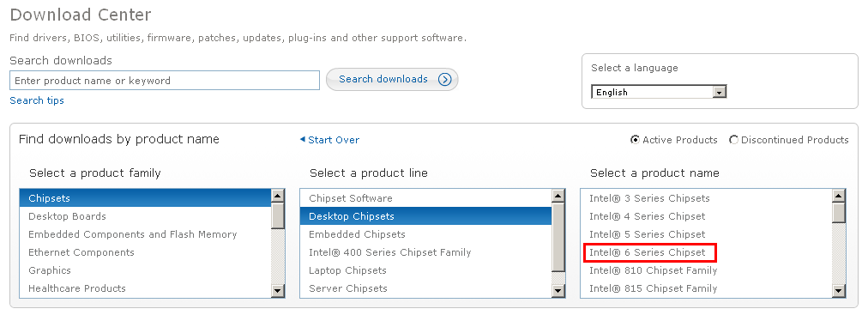The image size is (868, 315).
Task: Click the product line scrollbar thumb
Action: [558, 237]
